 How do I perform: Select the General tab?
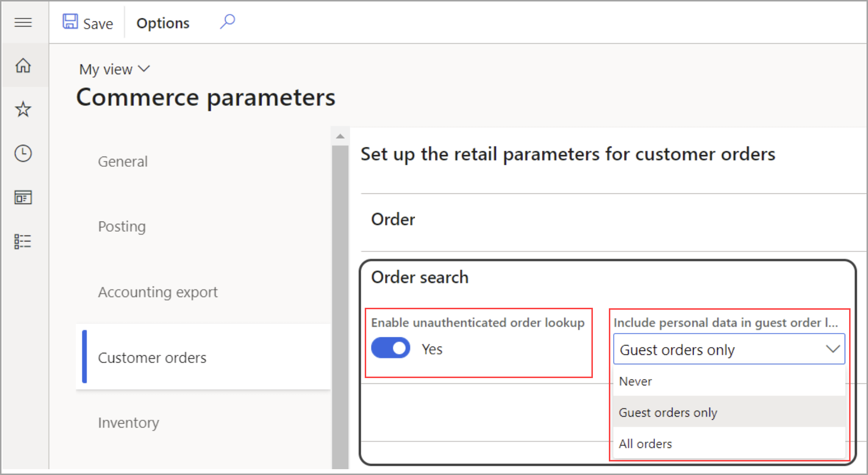click(123, 161)
